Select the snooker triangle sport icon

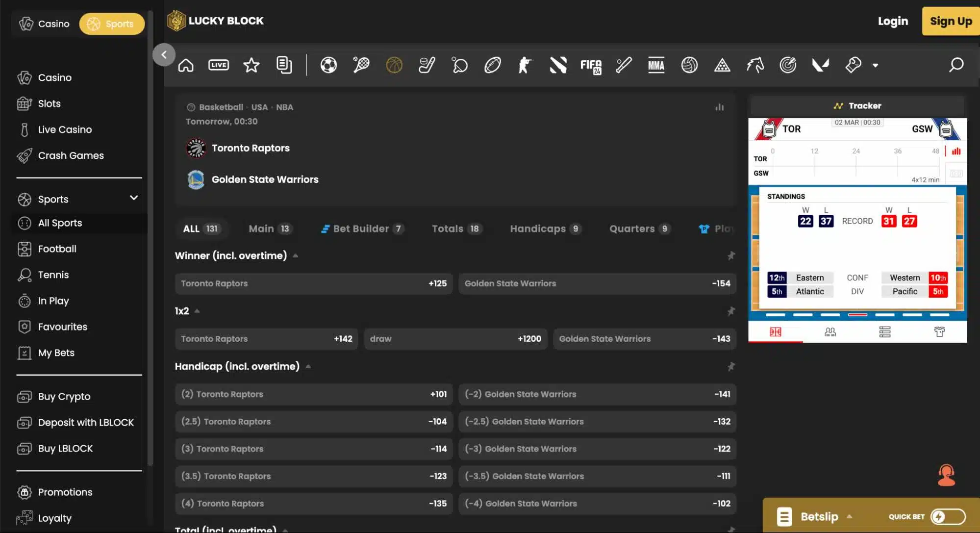pyautogui.click(x=722, y=65)
